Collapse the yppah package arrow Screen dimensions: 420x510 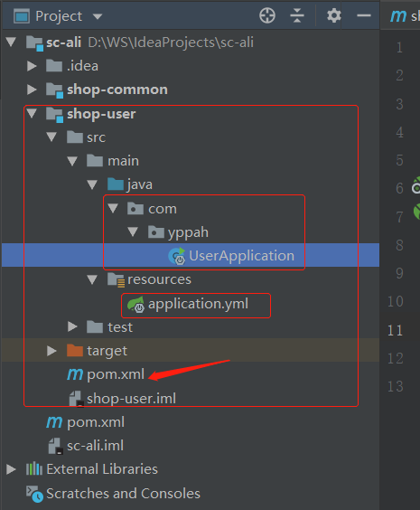pos(133,231)
